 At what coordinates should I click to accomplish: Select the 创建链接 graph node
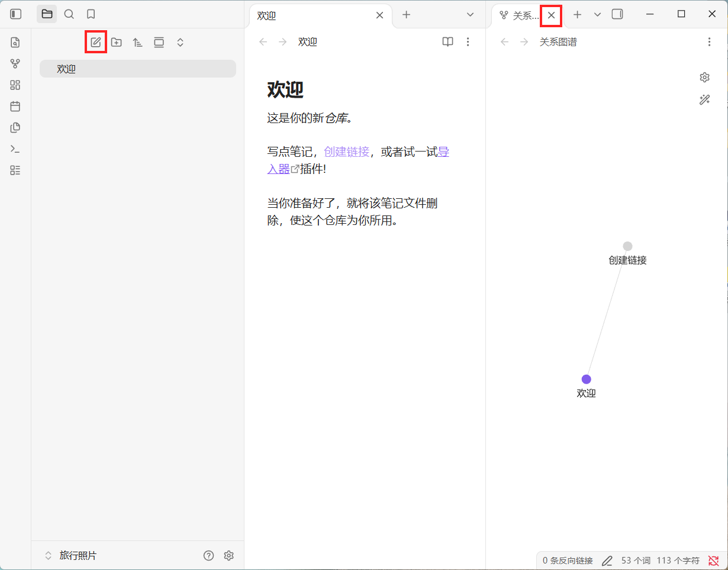(627, 246)
